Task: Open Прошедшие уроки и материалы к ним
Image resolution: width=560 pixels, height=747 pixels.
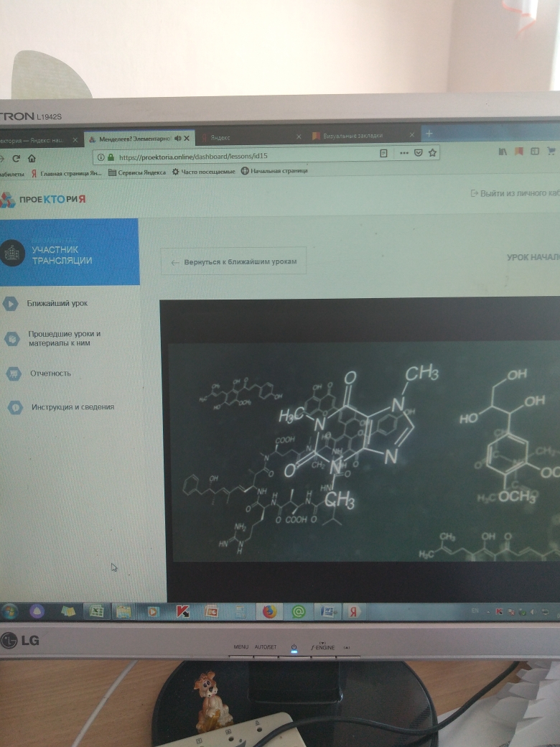Action: point(63,338)
